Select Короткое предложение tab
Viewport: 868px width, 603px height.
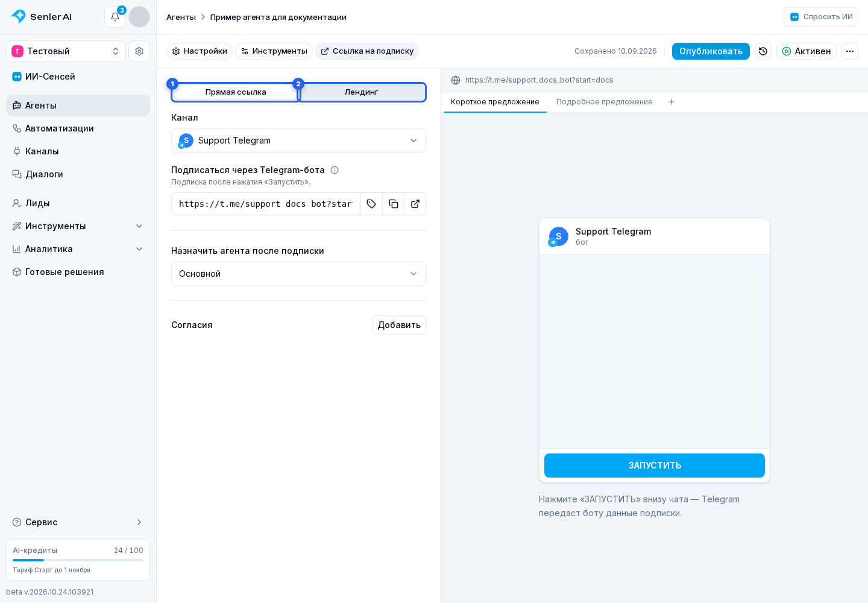click(495, 102)
